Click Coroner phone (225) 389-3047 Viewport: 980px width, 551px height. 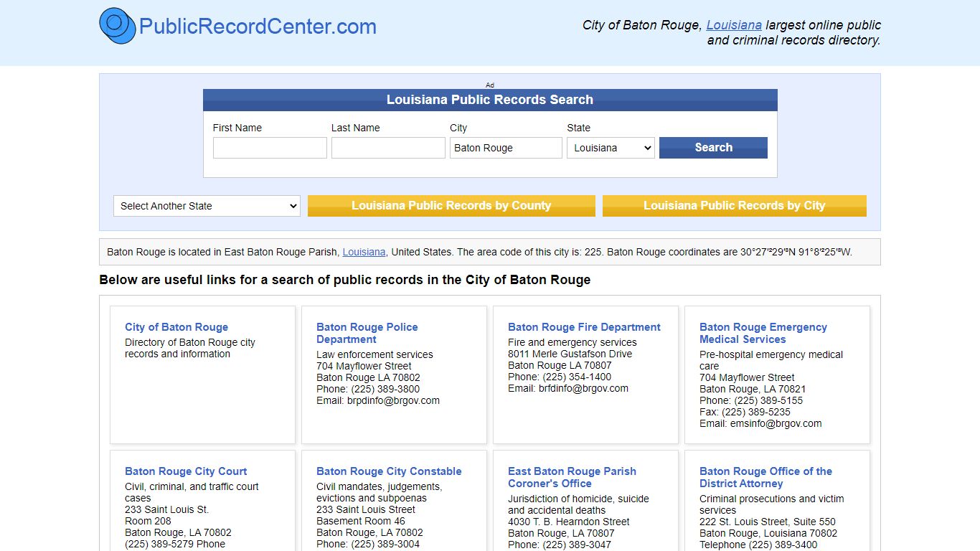pyautogui.click(x=577, y=545)
